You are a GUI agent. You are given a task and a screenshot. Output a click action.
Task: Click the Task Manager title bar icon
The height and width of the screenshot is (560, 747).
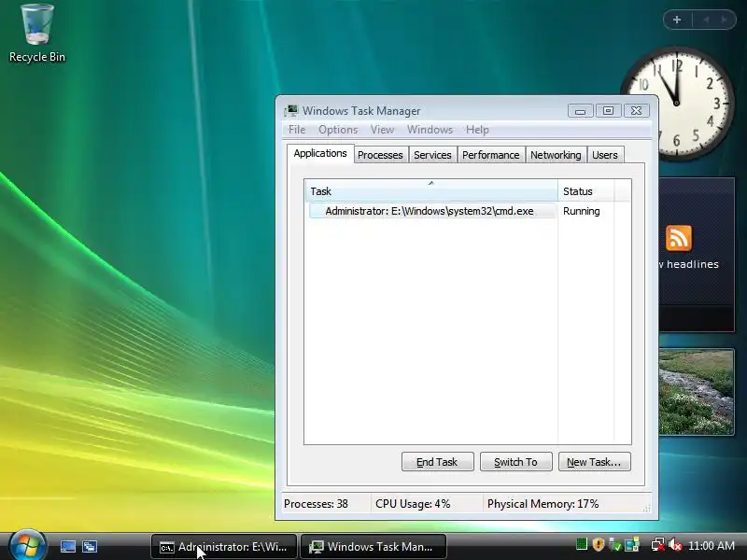(290, 111)
